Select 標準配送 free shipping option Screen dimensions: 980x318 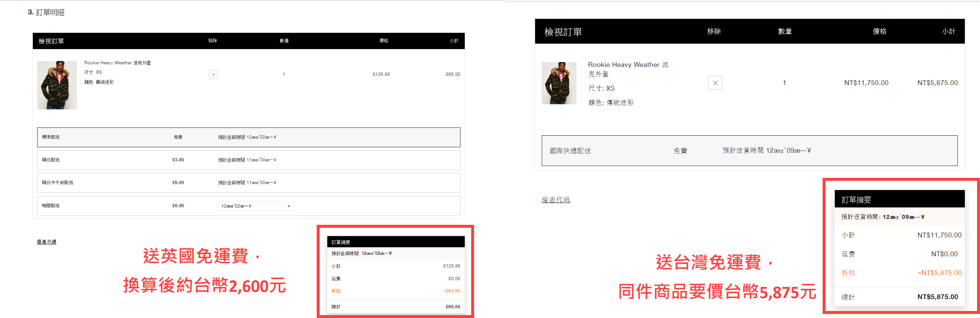[248, 137]
